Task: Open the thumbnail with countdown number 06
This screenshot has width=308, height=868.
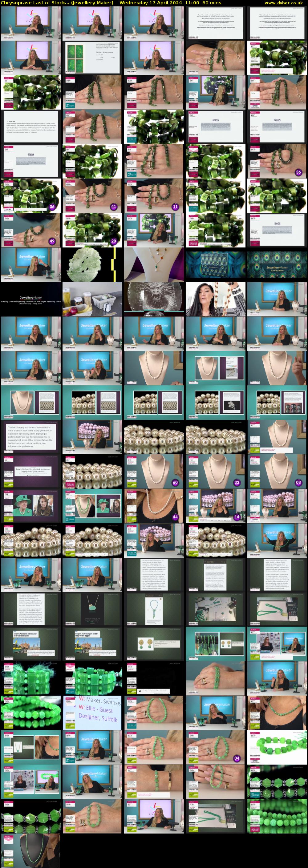Action: coord(31,196)
